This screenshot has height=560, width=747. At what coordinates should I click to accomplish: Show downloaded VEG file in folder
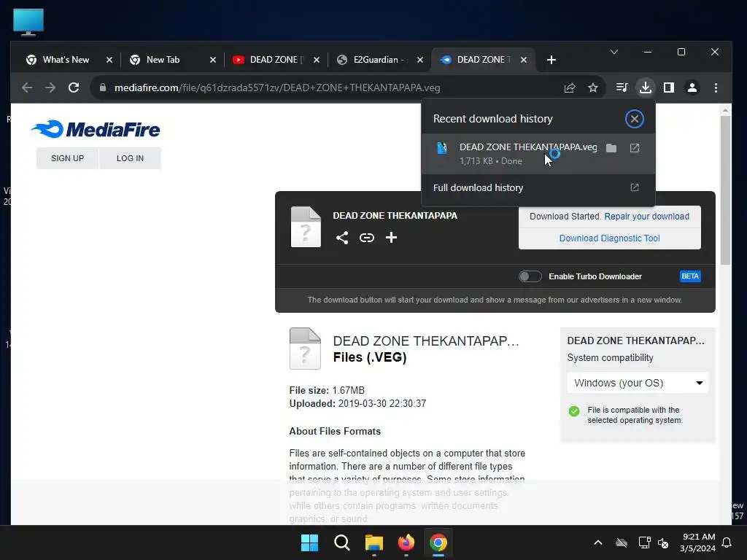(x=611, y=148)
